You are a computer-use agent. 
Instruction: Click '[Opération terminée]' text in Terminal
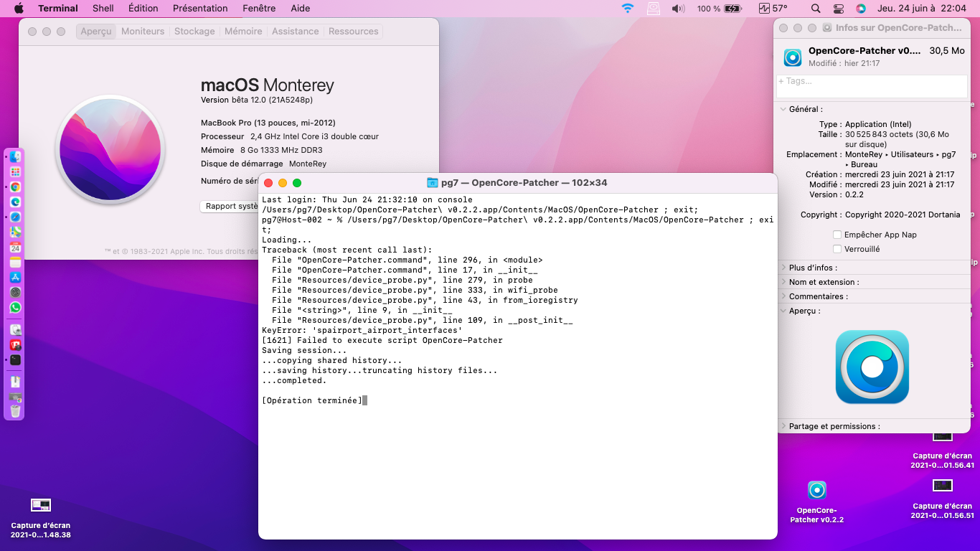click(312, 400)
